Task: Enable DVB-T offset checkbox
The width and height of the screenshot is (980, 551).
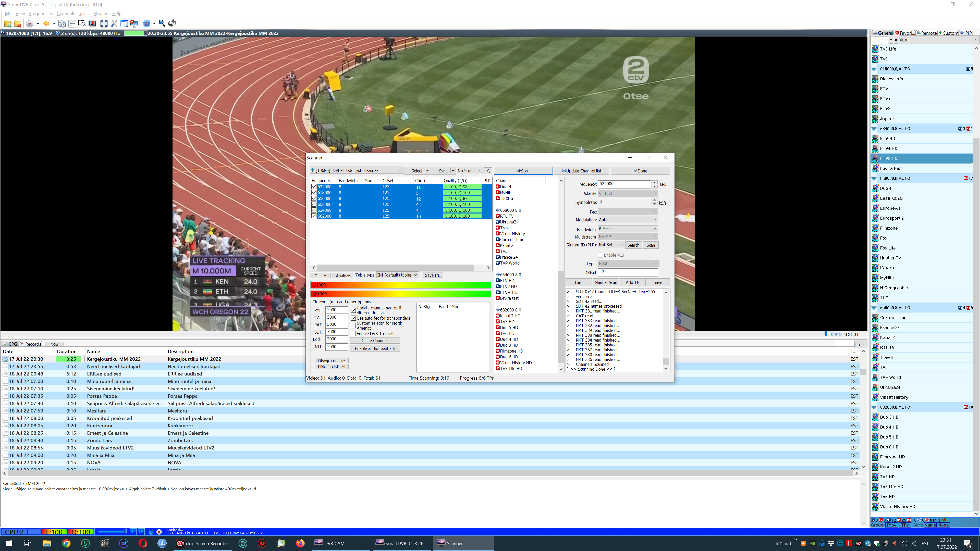Action: click(x=353, y=334)
